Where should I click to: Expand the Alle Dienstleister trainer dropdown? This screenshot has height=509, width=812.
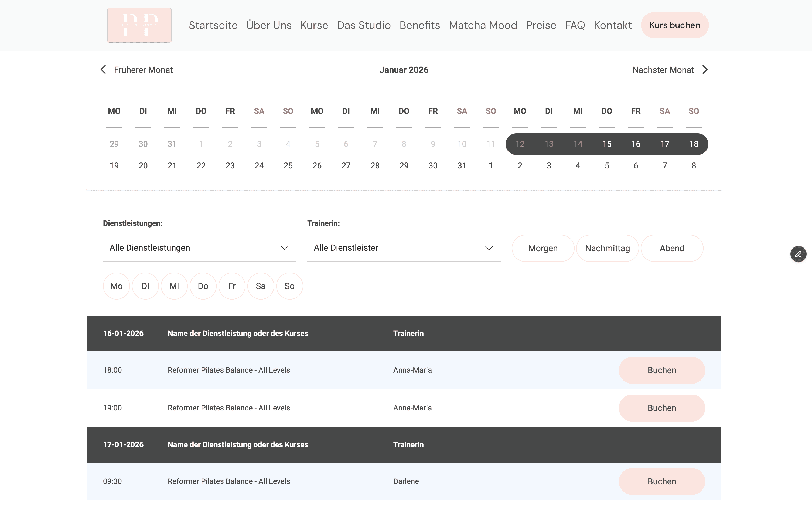pyautogui.click(x=404, y=248)
